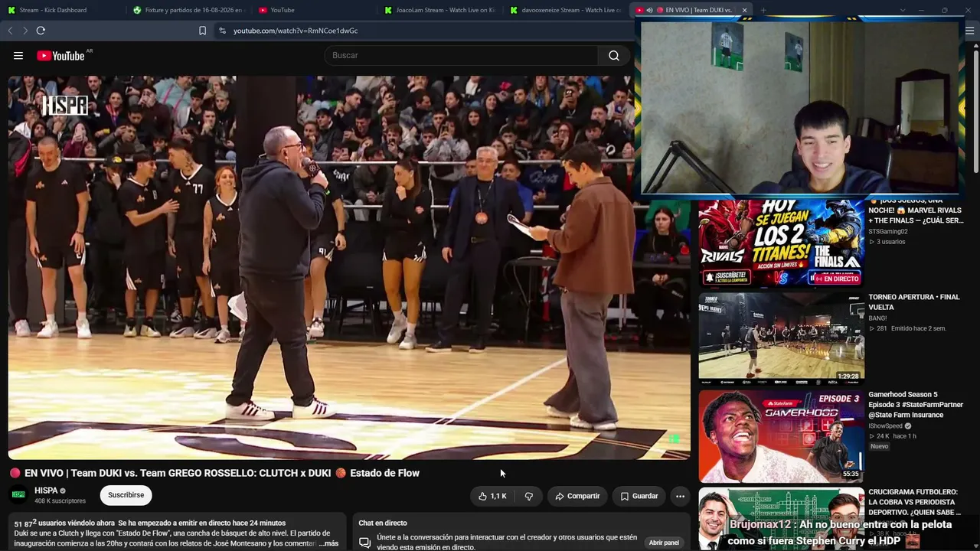Screen dimensions: 980x551
Task: Open the live chat with Abrir panel
Action: click(664, 543)
